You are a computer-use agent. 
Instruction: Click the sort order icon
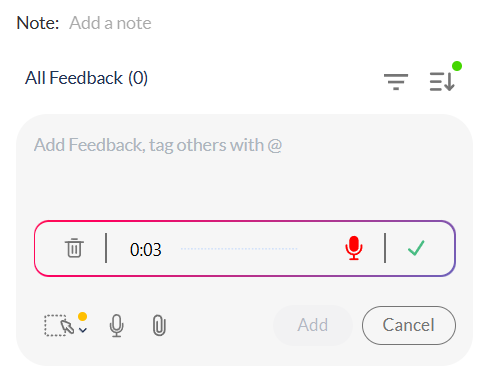442,82
